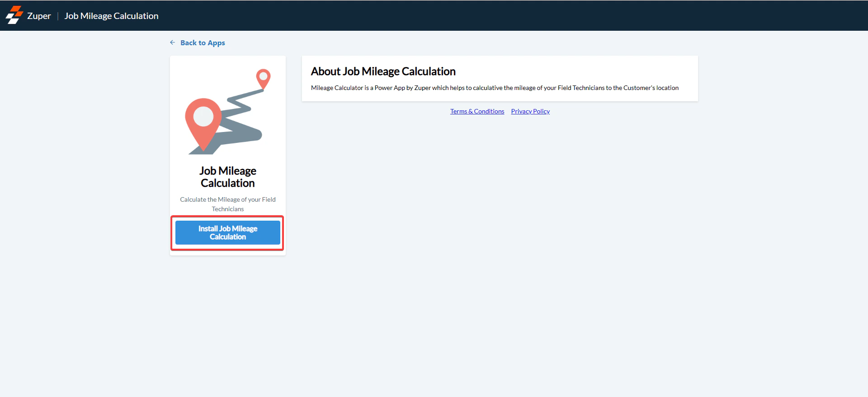Image resolution: width=868 pixels, height=397 pixels.
Task: Open the Privacy Policy link
Action: (x=530, y=111)
